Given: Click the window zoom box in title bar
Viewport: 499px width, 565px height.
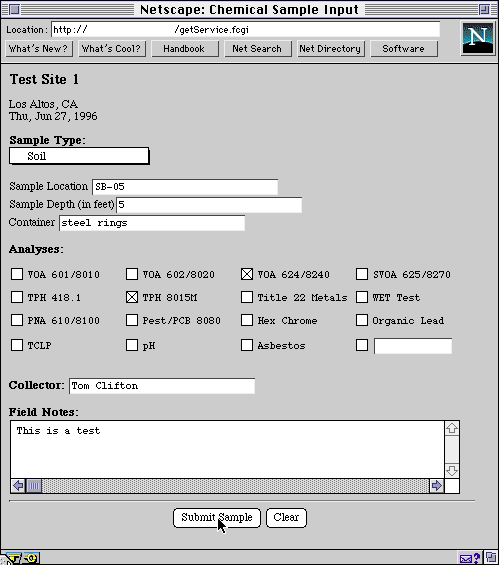Looking at the screenshot, I should (x=485, y=9).
